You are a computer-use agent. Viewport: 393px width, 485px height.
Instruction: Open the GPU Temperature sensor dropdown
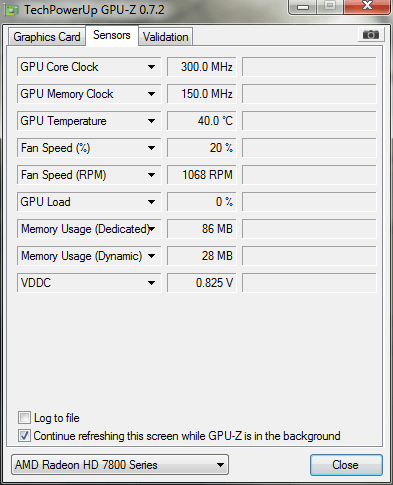pos(151,121)
